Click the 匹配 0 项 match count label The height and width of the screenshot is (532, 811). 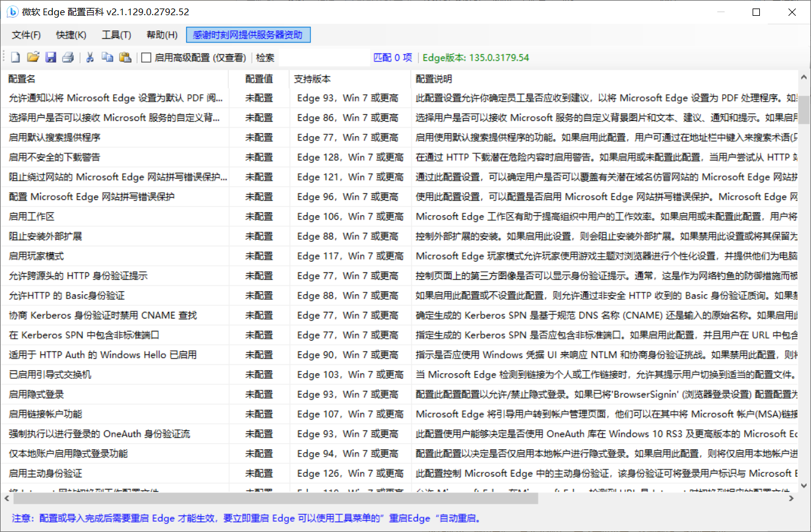pos(392,58)
